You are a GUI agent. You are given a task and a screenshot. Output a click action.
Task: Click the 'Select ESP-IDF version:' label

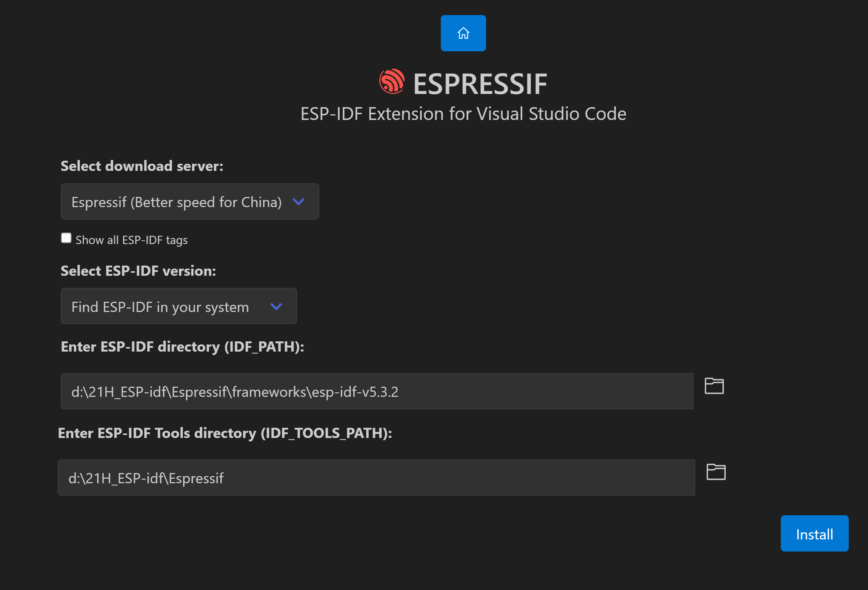(138, 271)
